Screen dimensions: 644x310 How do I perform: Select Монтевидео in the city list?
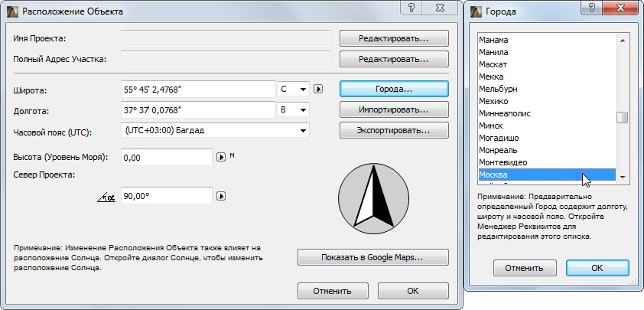click(x=547, y=162)
